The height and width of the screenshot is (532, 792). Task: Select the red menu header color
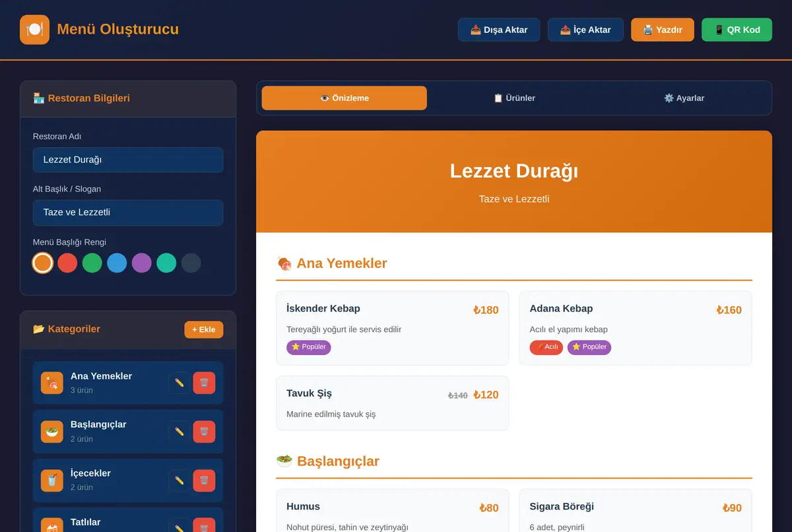coord(67,263)
